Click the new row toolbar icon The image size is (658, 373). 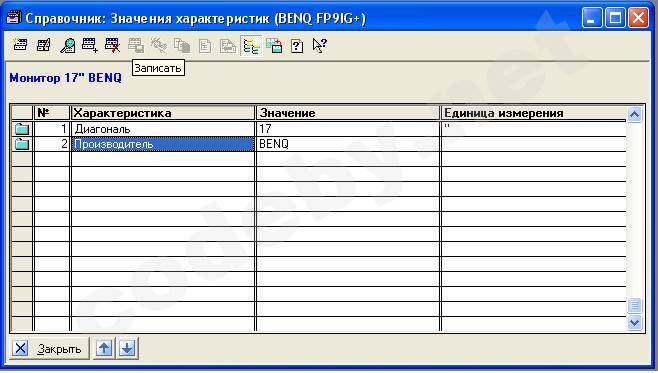tap(20, 45)
